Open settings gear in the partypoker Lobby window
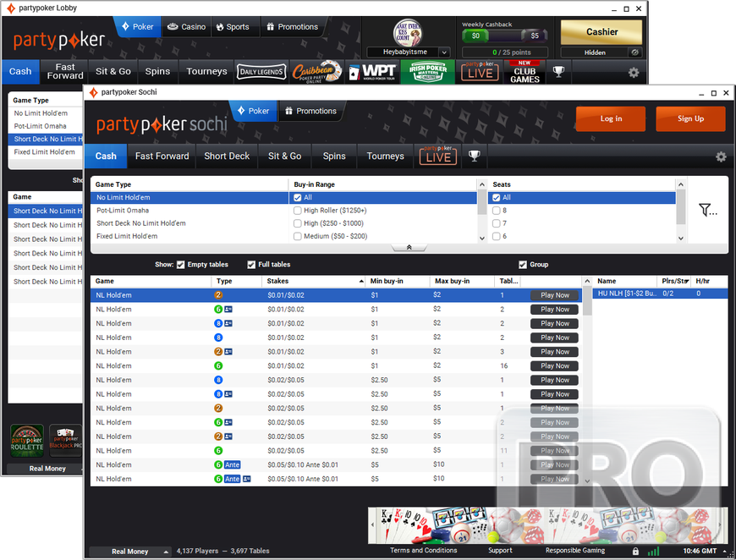Image resolution: width=736 pixels, height=560 pixels. 633,72
